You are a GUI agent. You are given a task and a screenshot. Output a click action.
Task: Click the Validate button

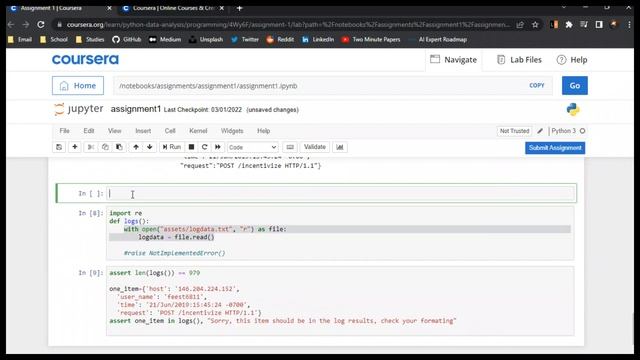click(x=315, y=147)
